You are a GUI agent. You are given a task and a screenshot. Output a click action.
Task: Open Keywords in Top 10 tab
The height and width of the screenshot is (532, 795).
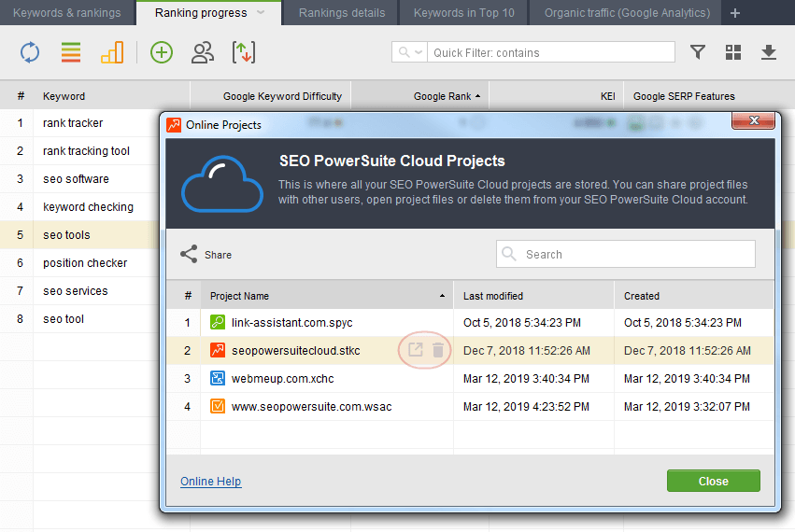464,13
